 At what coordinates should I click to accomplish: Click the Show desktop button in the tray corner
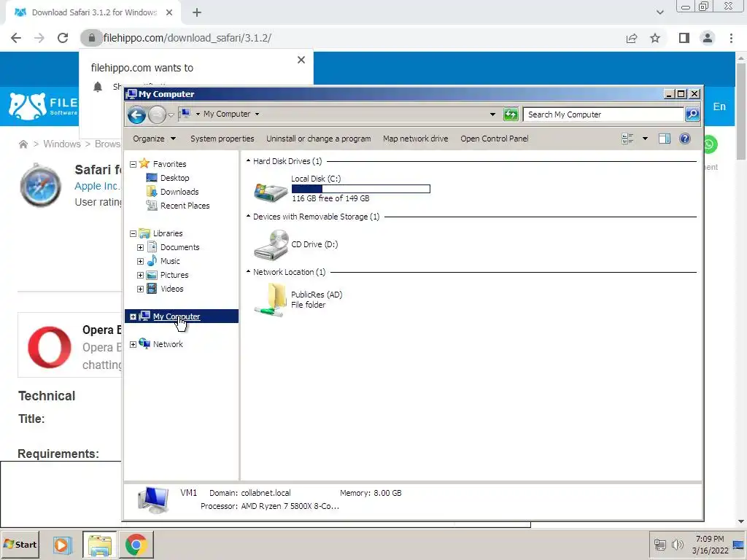point(739,545)
